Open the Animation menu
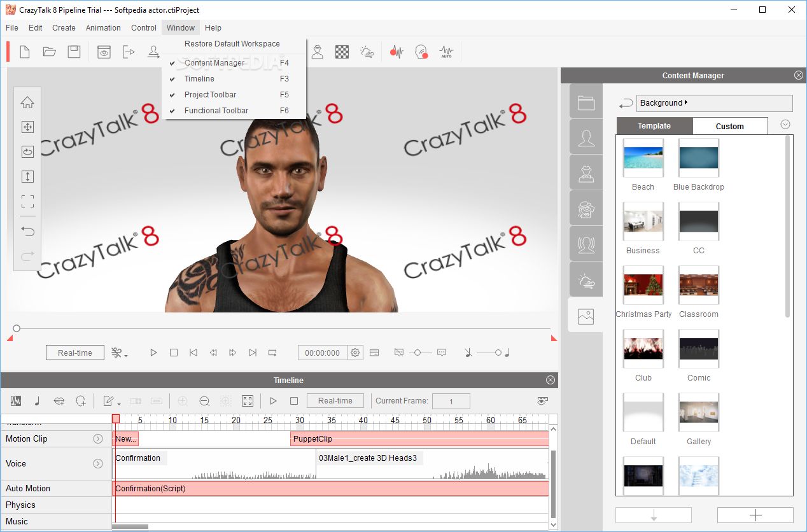 pos(103,28)
